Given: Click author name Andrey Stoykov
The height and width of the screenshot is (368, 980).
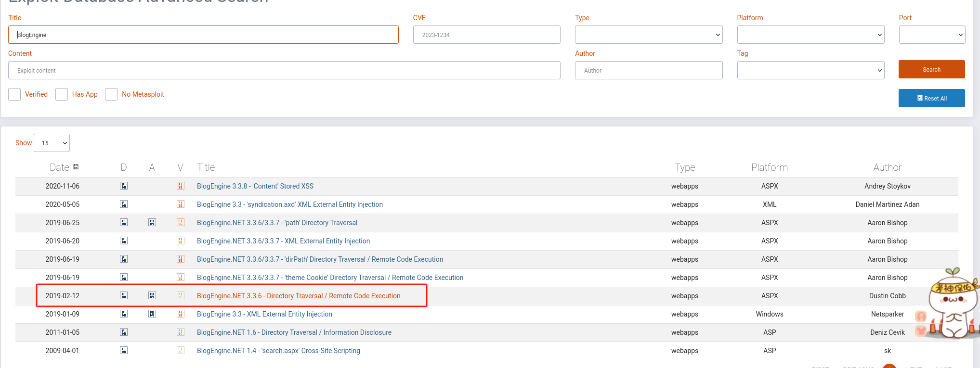Looking at the screenshot, I should pyautogui.click(x=888, y=186).
